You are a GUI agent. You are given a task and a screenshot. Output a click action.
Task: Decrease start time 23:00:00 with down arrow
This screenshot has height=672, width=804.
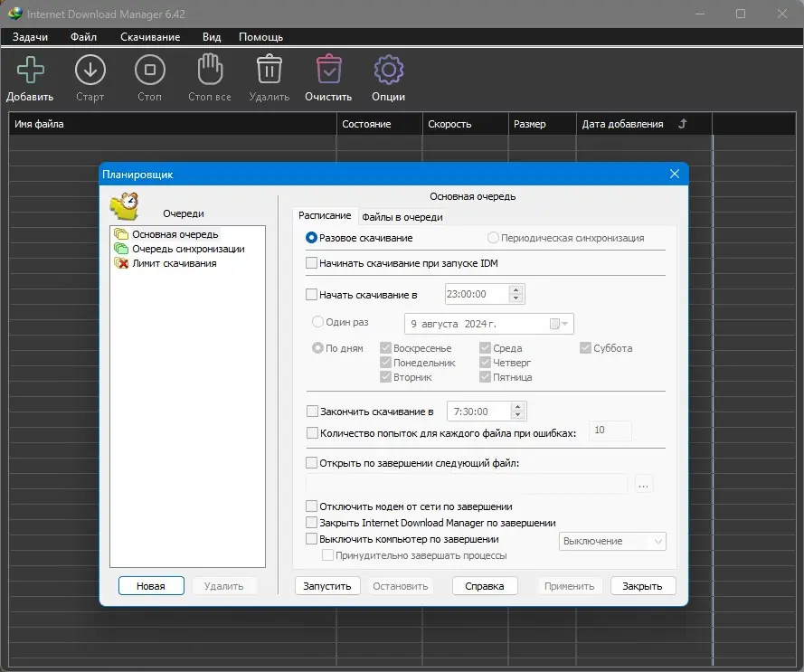pos(516,298)
